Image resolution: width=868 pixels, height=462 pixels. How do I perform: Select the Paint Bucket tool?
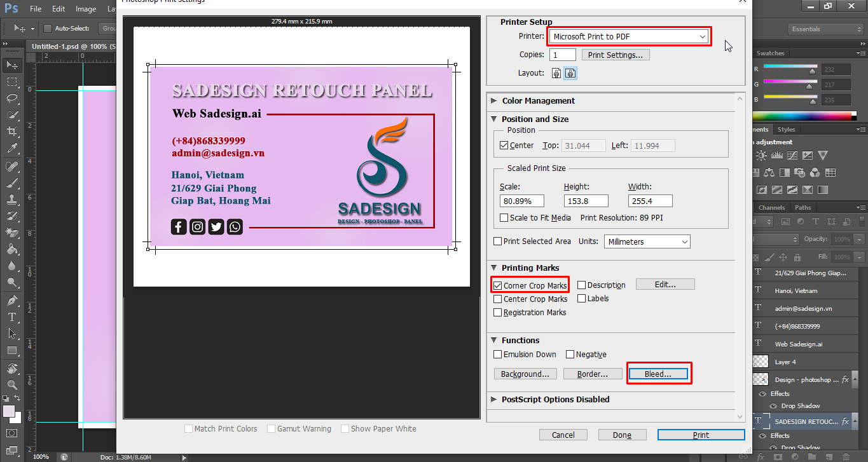(12, 249)
